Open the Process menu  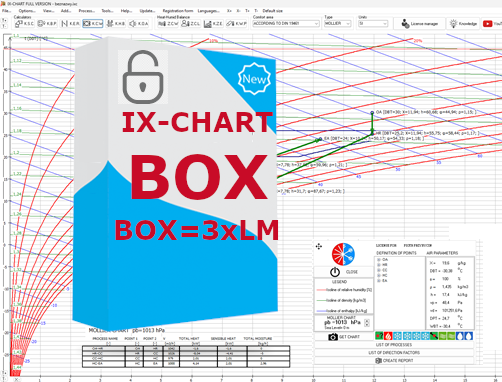(x=87, y=11)
